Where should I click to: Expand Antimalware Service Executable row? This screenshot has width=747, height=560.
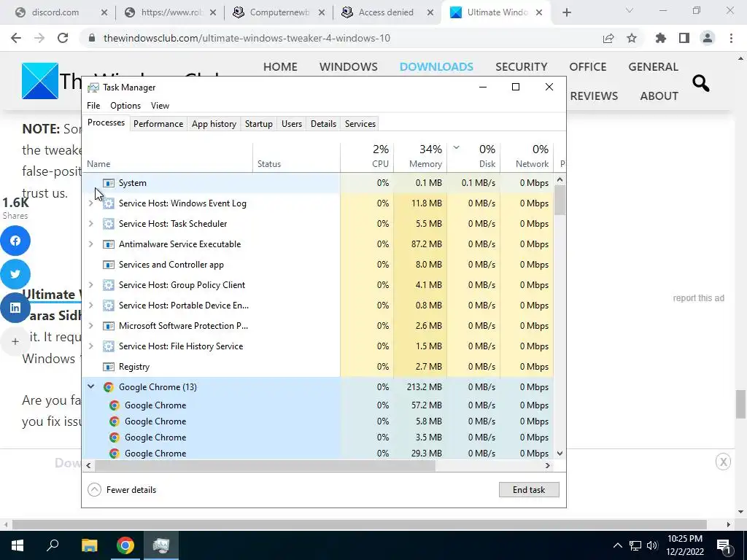pos(91,244)
